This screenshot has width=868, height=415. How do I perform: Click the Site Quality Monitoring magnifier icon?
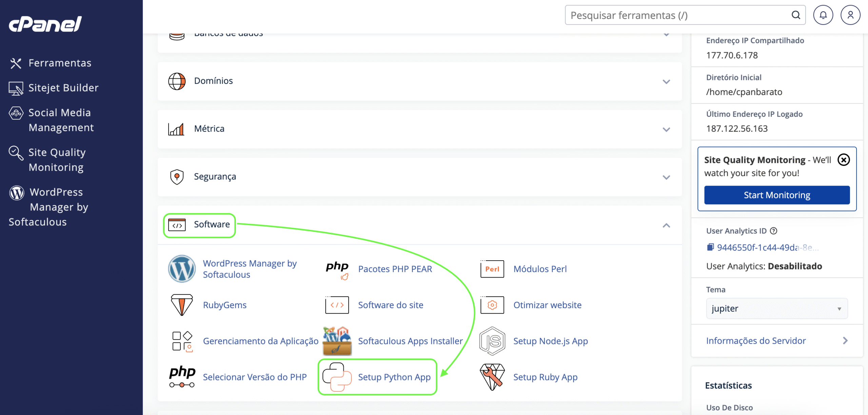pos(16,153)
